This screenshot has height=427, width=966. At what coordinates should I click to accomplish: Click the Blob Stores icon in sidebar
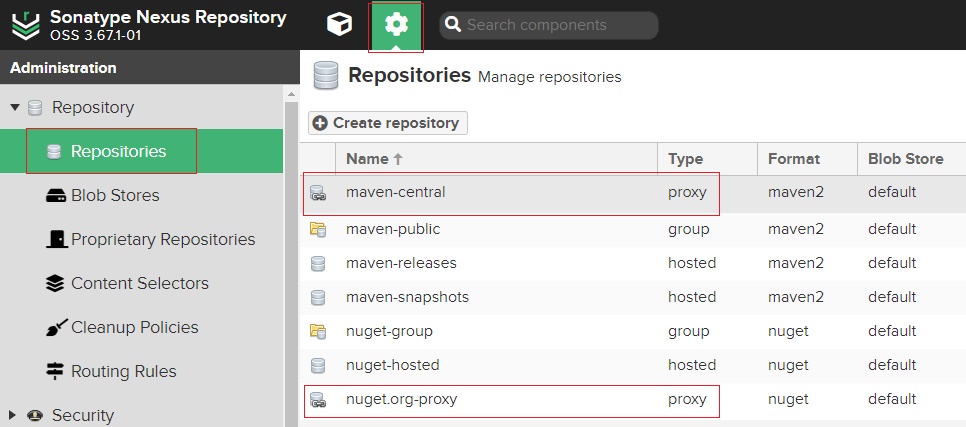(x=55, y=196)
